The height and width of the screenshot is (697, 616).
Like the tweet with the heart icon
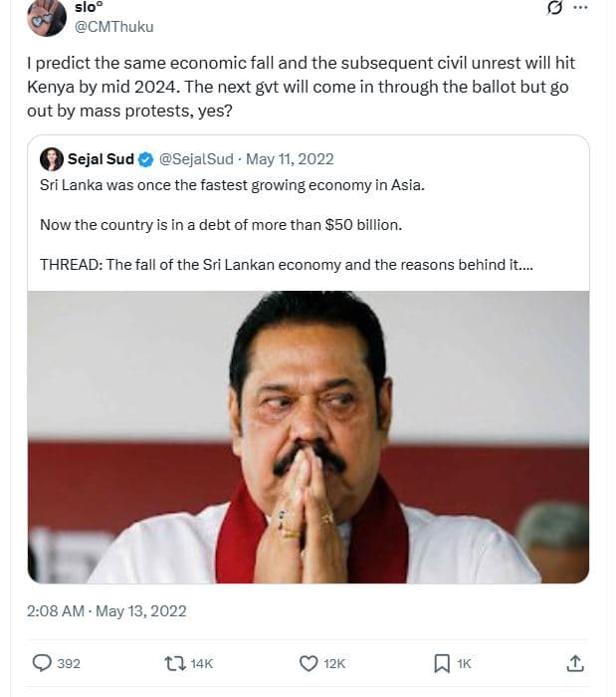point(308,662)
